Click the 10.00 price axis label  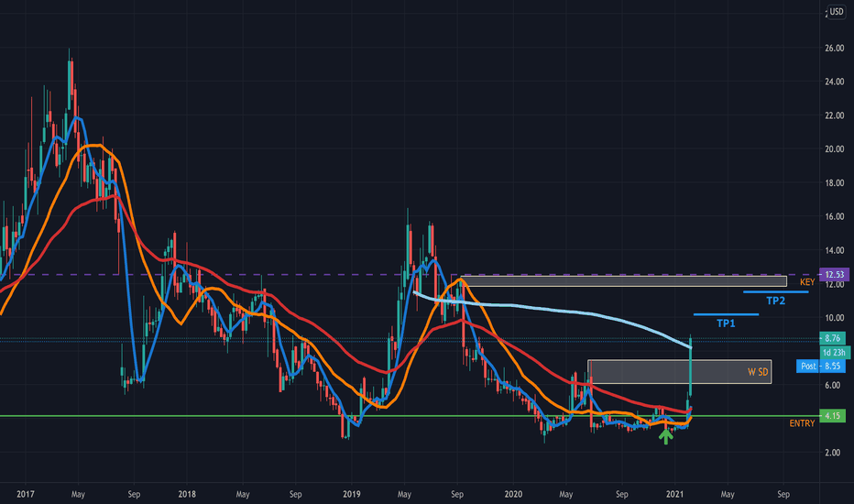[835, 318]
